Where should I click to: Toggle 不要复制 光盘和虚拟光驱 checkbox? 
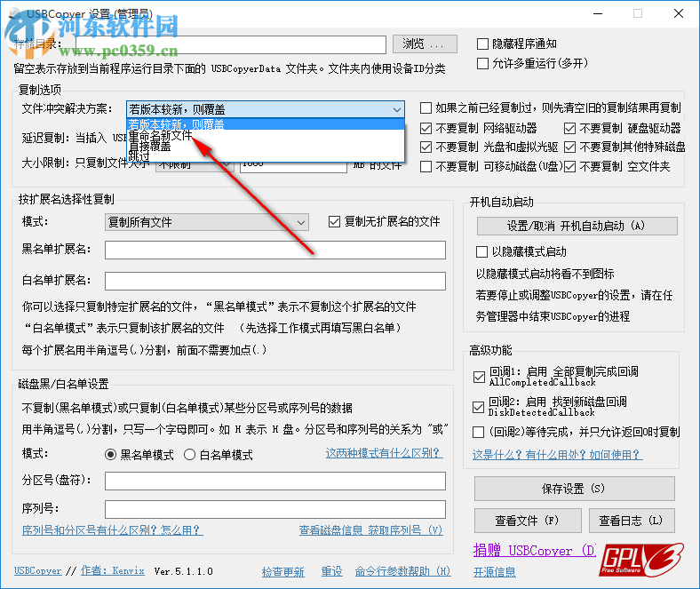(x=426, y=147)
